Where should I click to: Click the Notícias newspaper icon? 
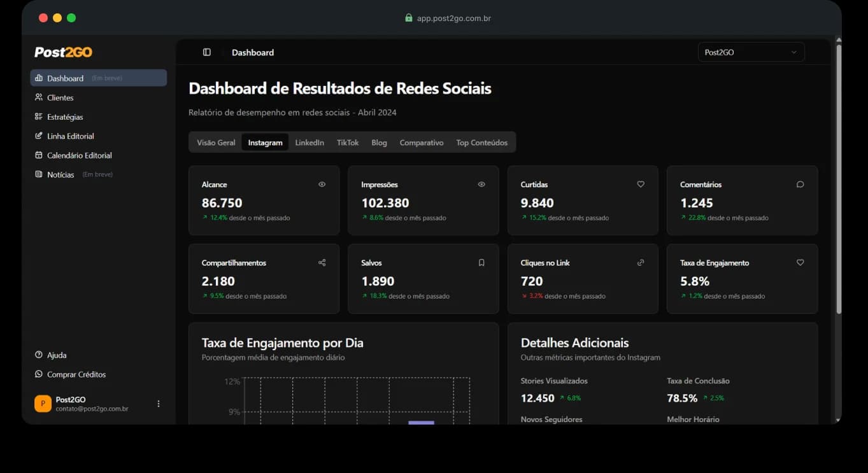[x=39, y=174]
